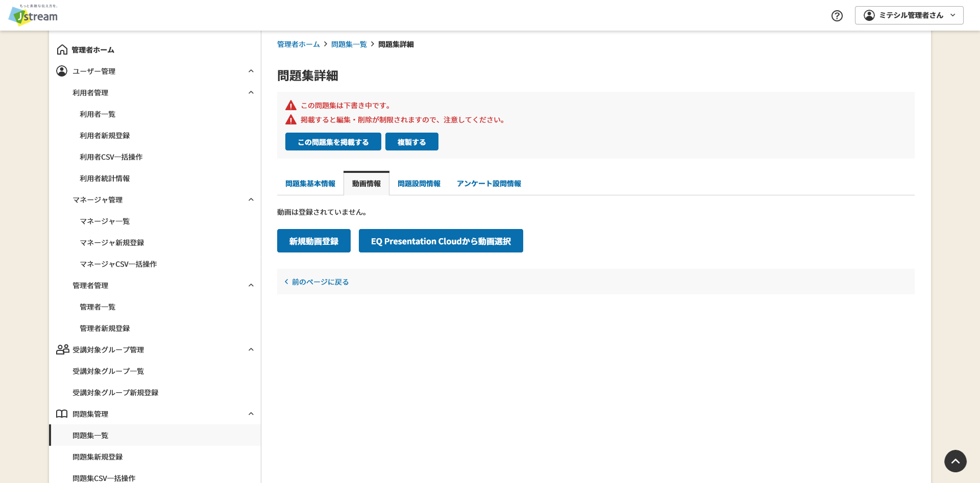The image size is (980, 483).
Task: Click the group icon beside 受講対象グループ管理
Action: pos(63,349)
